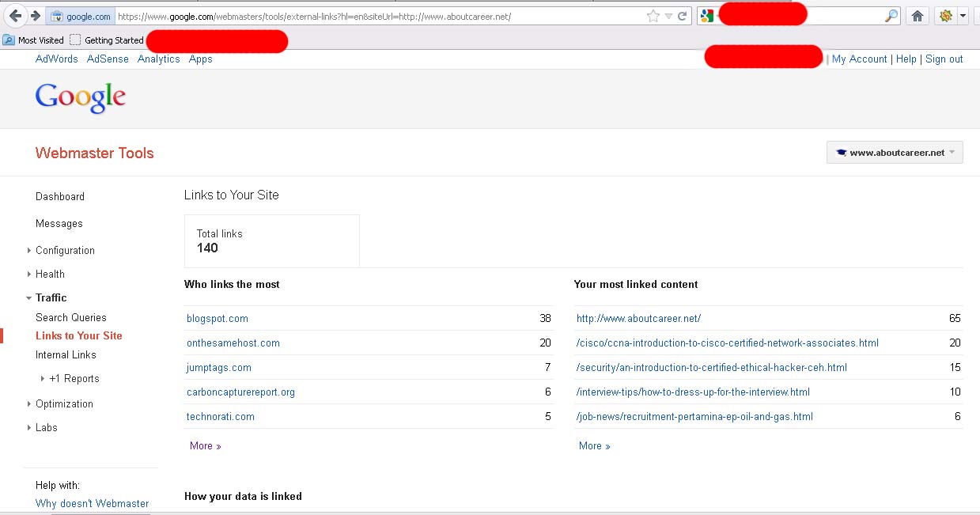Image resolution: width=980 pixels, height=515 pixels.
Task: Select Search Queries under Traffic
Action: coord(71,318)
